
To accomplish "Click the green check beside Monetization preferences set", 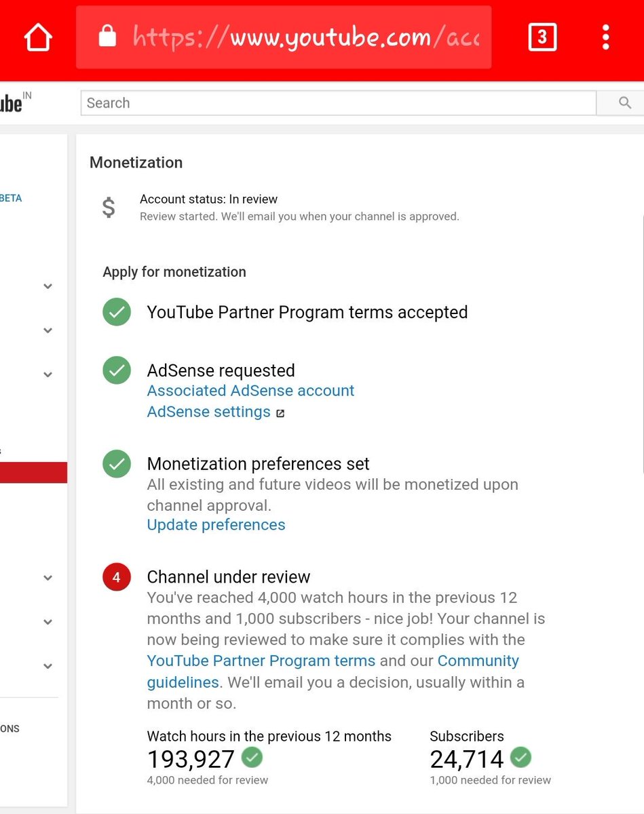I will click(x=117, y=464).
